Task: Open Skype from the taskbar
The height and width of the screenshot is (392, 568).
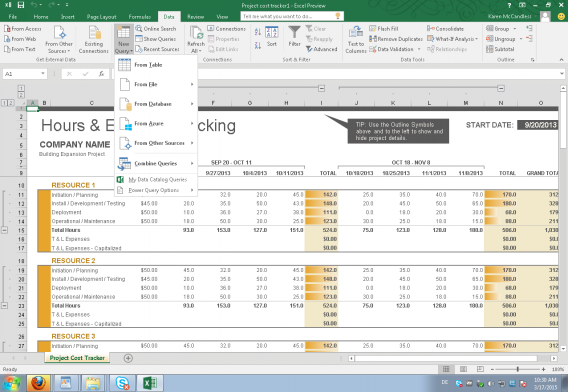Action: 122,383
